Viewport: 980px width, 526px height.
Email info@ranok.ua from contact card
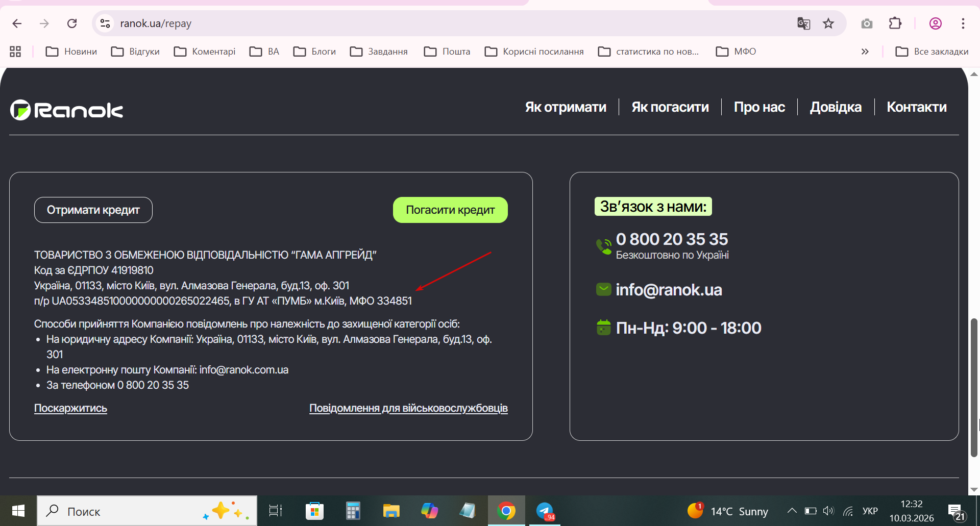pos(669,290)
